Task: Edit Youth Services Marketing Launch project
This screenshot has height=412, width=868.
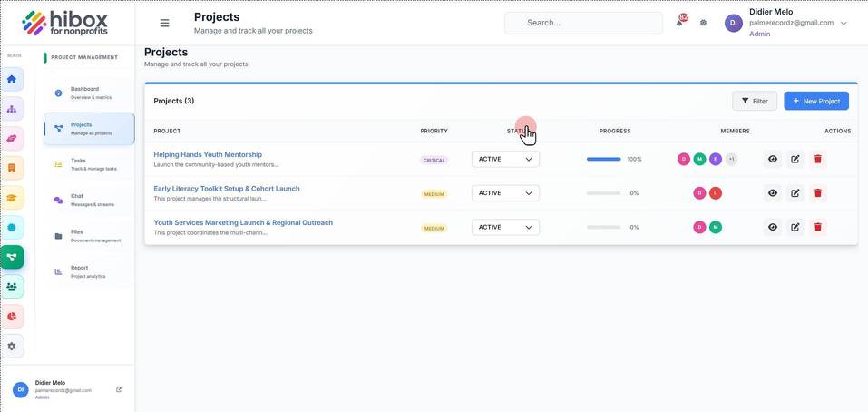Action: point(795,227)
